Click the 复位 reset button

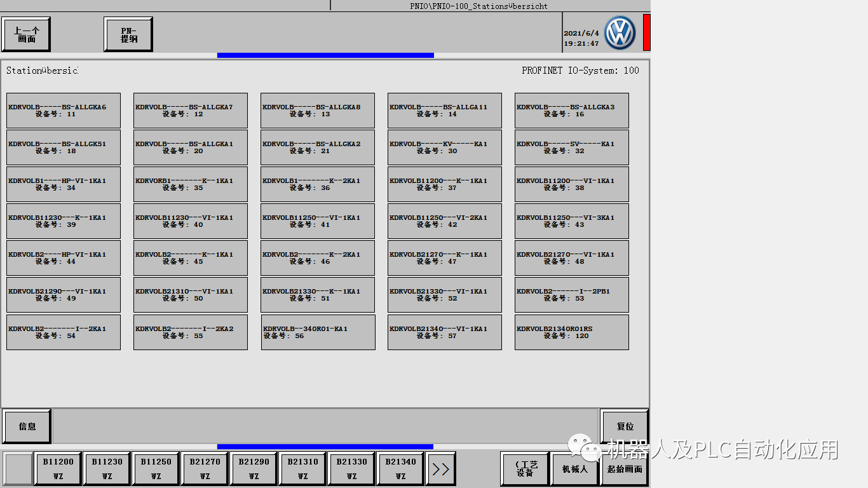coord(625,426)
